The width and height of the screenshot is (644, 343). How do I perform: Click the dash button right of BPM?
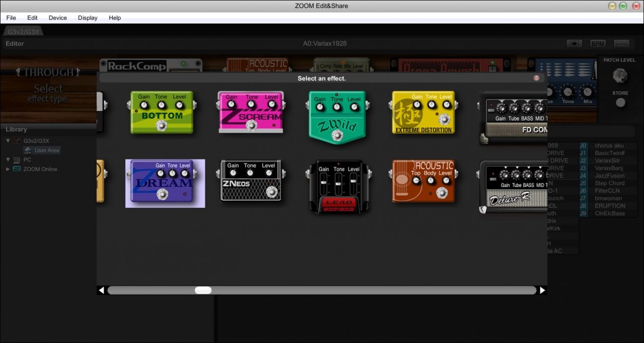[622, 44]
